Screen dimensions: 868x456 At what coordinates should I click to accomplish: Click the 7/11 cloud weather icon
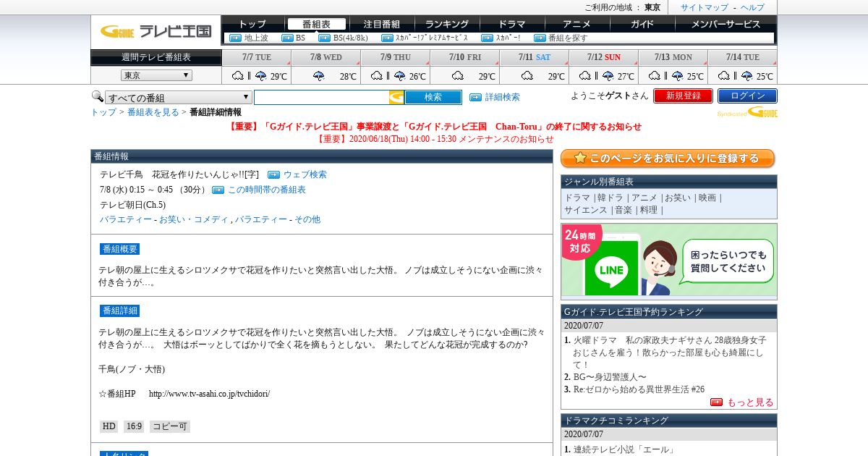click(x=527, y=75)
